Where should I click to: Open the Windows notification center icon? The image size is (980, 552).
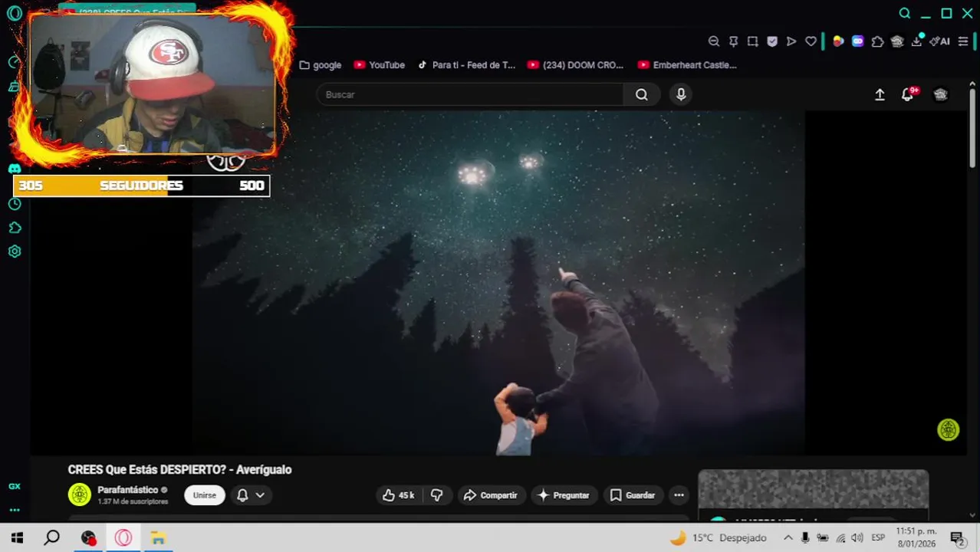click(956, 538)
